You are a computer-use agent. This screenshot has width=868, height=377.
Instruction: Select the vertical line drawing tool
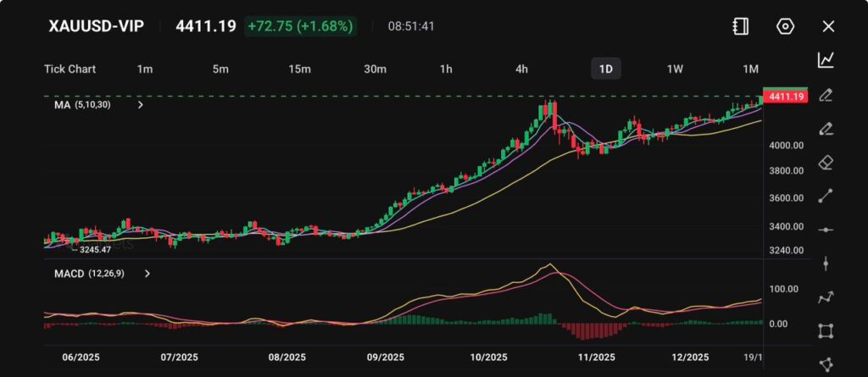[x=826, y=263]
